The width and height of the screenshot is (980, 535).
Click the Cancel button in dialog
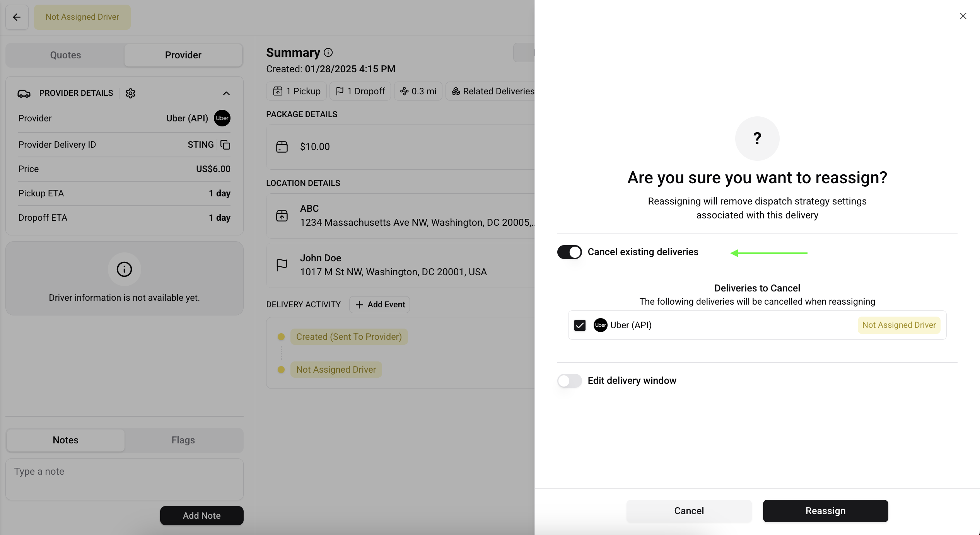(689, 511)
